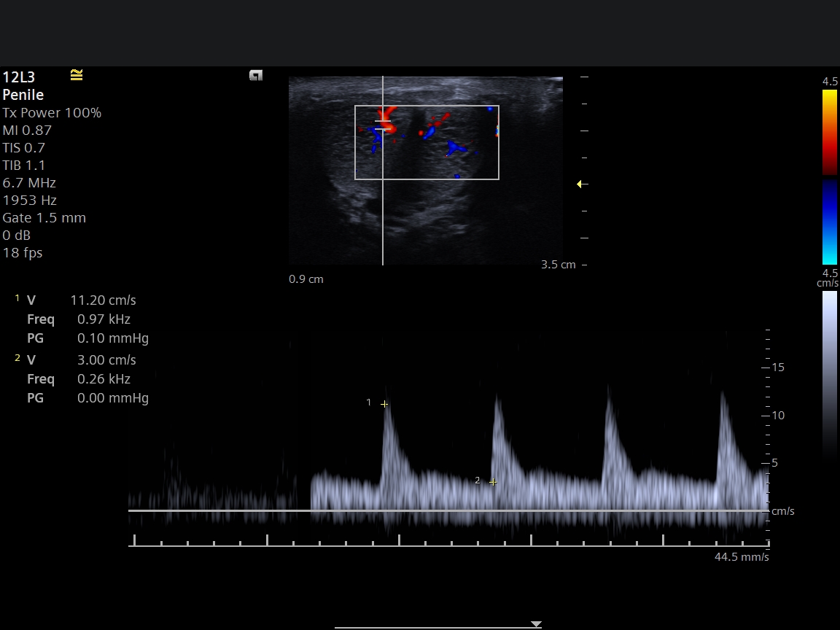Click the 44.5 mm/s sweep speed label
The height and width of the screenshot is (630, 840).
click(x=741, y=557)
